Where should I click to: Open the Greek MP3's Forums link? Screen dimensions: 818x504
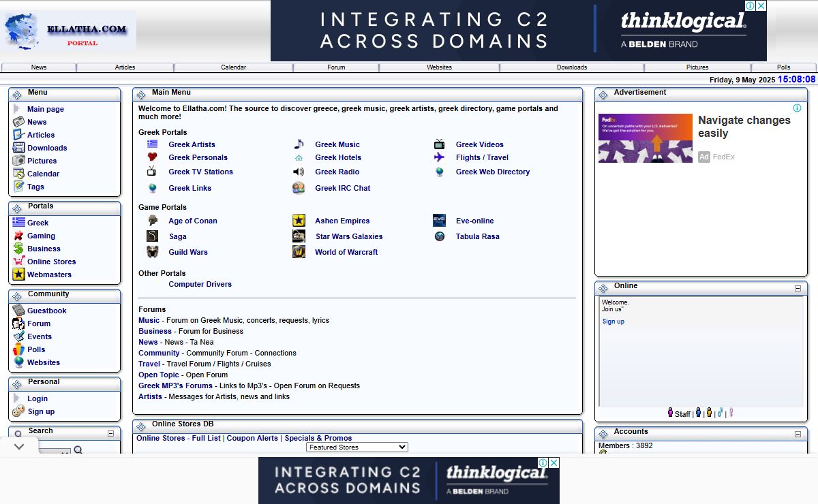pos(176,385)
